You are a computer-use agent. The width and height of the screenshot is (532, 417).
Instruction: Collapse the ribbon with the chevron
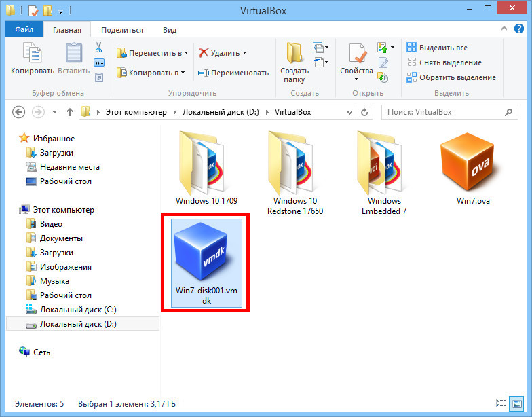pos(504,29)
